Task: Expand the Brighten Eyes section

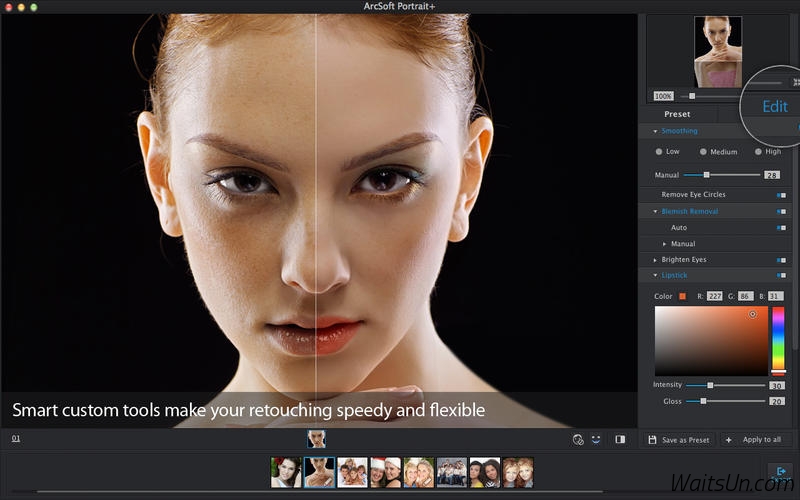Action: (655, 260)
